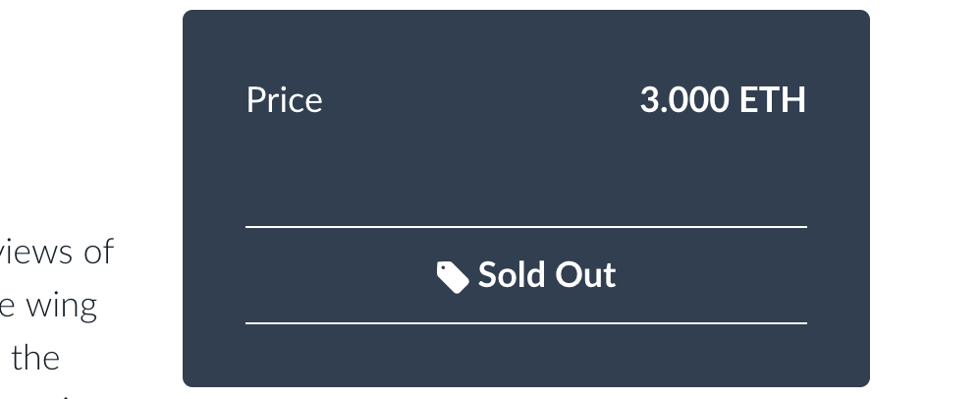The image size is (980, 399).
Task: Click the divider line below Sold Out
Action: tap(526, 323)
